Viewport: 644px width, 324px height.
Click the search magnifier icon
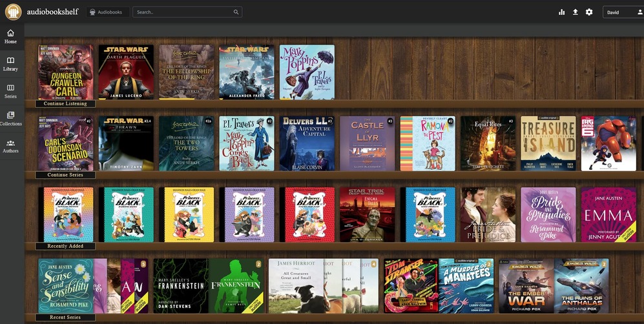236,12
